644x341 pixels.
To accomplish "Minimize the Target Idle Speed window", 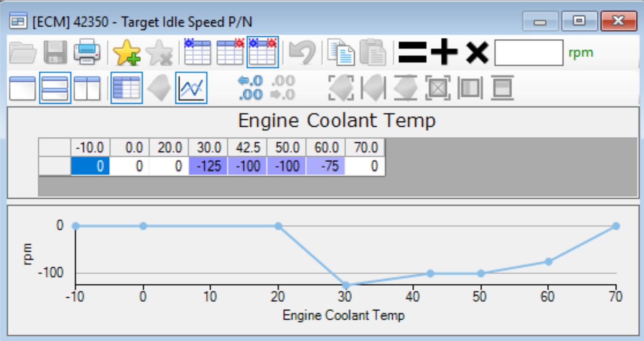I will [x=540, y=21].
